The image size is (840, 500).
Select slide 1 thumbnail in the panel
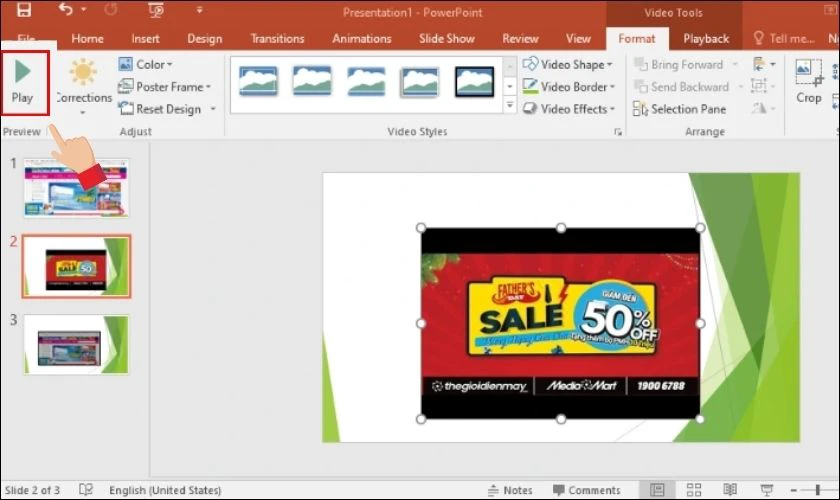[76, 188]
